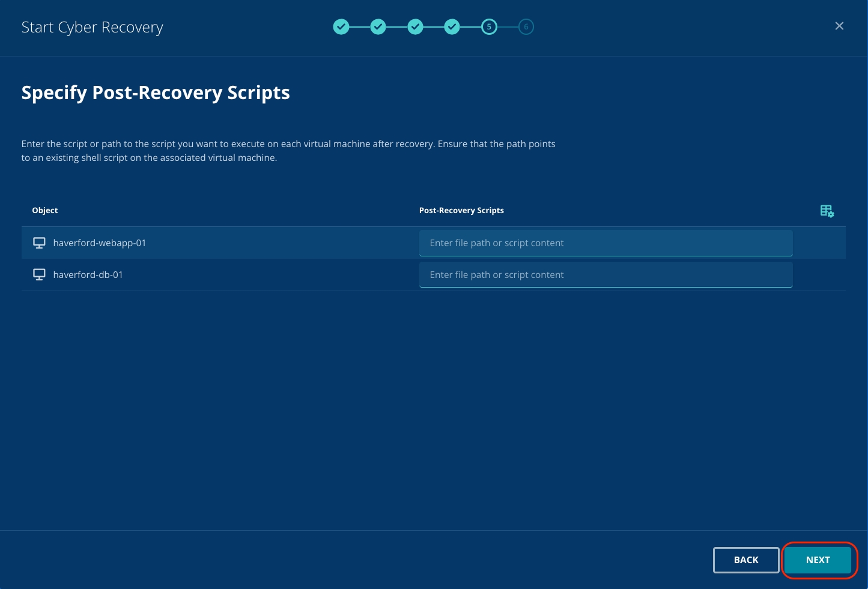This screenshot has height=589, width=868.
Task: Click the monitor icon beside haverford-db-01
Action: coord(39,275)
